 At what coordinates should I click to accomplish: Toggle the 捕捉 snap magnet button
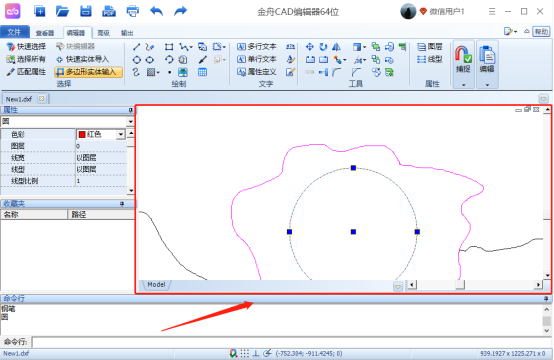point(463,60)
